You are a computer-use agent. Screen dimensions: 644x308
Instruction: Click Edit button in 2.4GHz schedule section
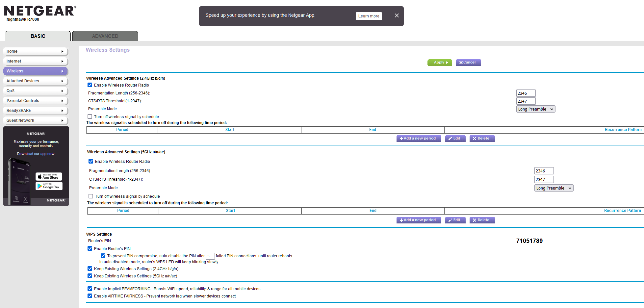click(x=455, y=139)
